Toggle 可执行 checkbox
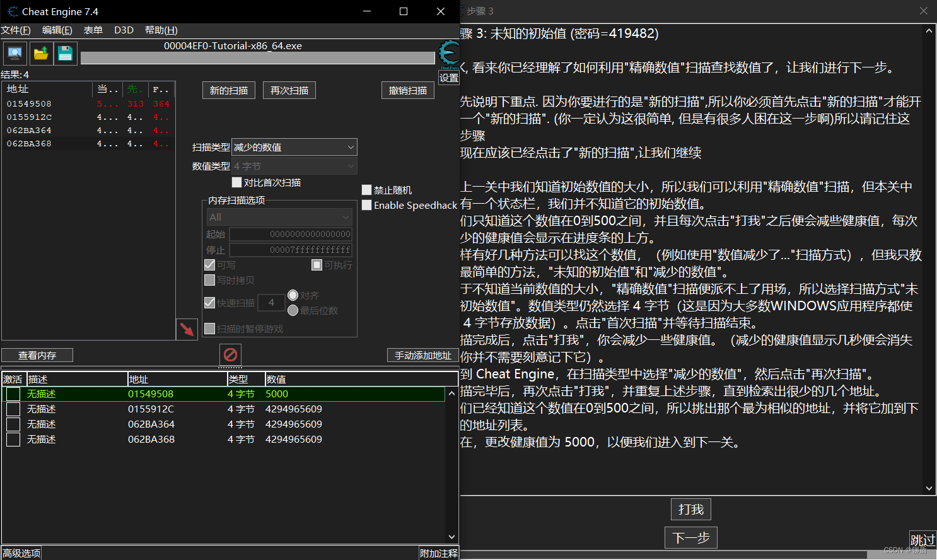The width and height of the screenshot is (937, 560). point(317,265)
